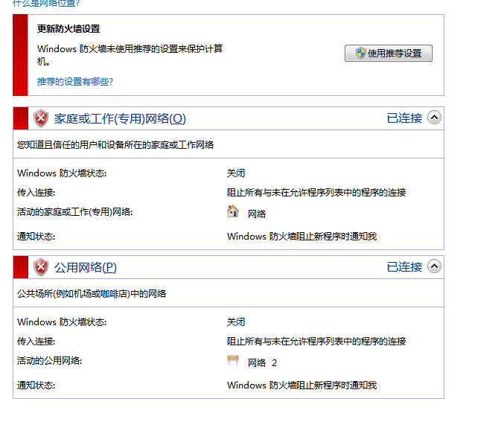Click Windows 防火墙状态: label in public section

[62, 322]
